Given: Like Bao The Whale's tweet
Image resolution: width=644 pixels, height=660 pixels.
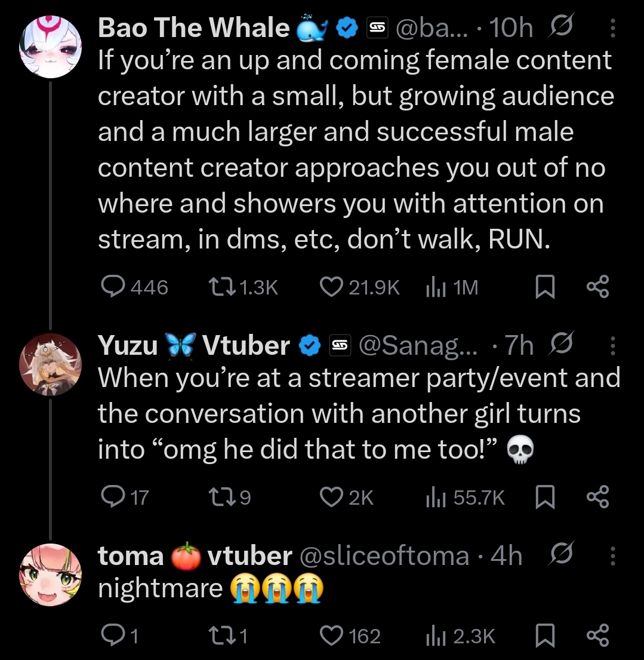Looking at the screenshot, I should pos(331,288).
